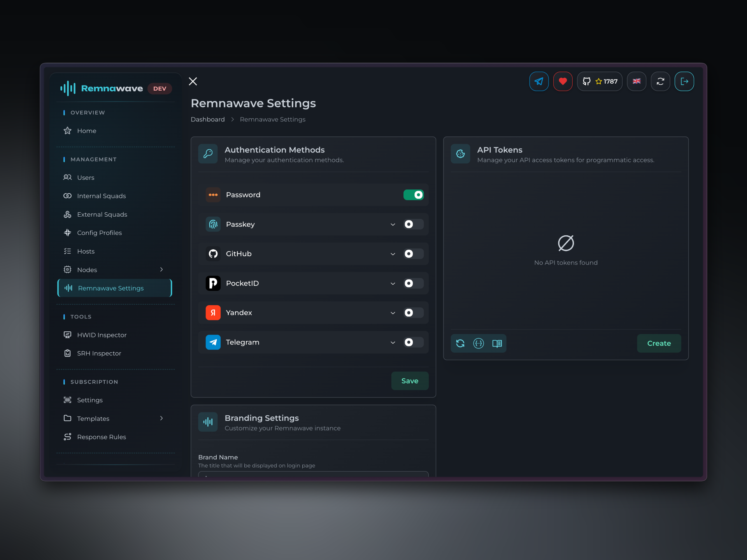Expand the PocketID settings chevron
The width and height of the screenshot is (747, 560).
point(393,283)
